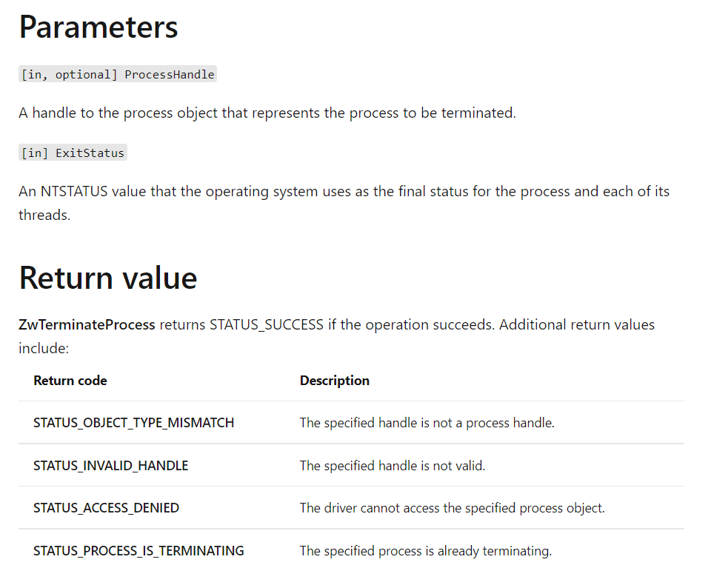Screen dimensions: 708x588
Task: Click the Return value heading
Action: click(108, 278)
